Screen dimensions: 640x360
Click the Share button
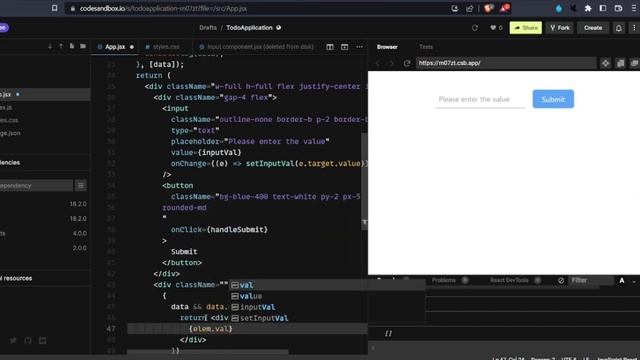tap(526, 28)
